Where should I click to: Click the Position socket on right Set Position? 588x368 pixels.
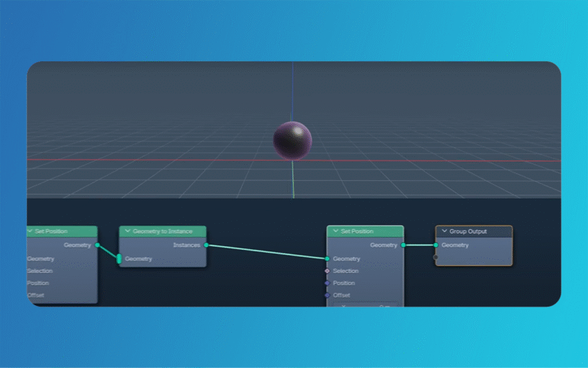point(327,283)
